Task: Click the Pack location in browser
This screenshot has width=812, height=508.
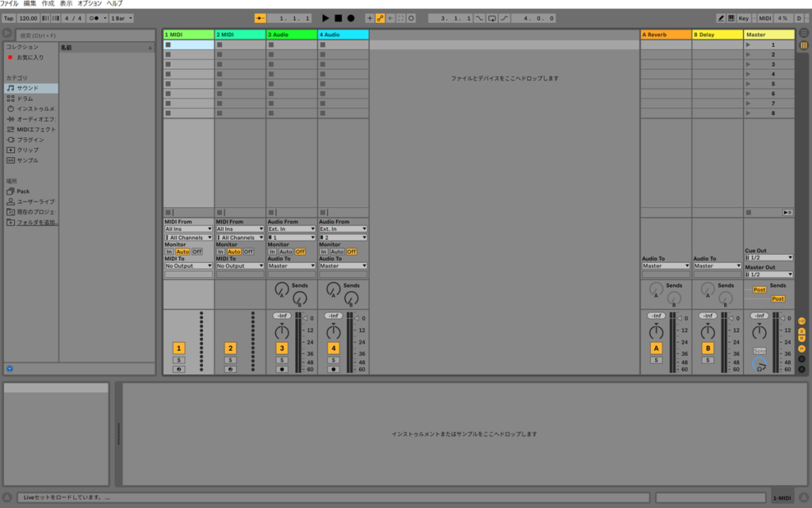Action: tap(31, 191)
